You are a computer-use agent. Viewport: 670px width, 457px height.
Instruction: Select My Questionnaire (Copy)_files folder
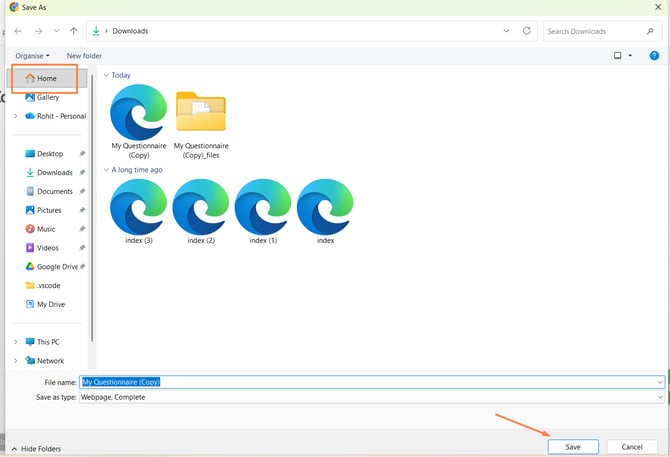point(201,125)
